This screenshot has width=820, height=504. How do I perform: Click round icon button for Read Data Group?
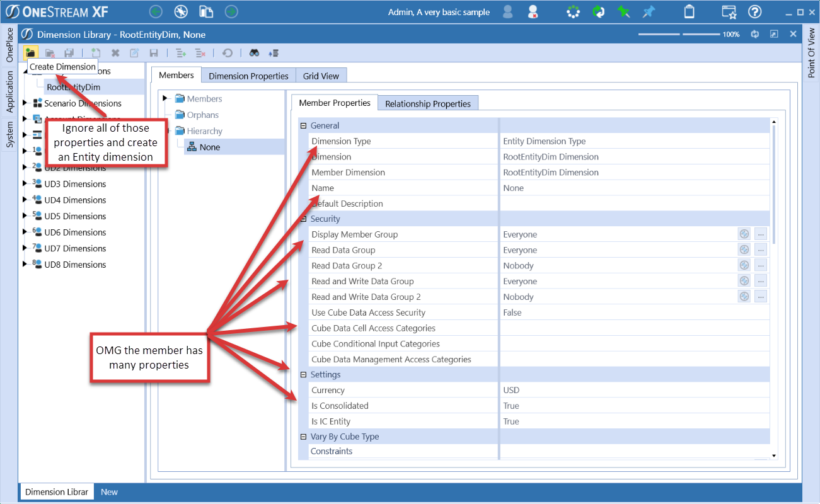[x=744, y=250]
